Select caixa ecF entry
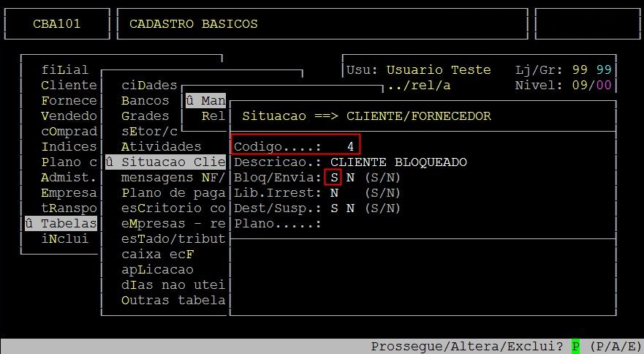This screenshot has width=644, height=354. pos(157,255)
